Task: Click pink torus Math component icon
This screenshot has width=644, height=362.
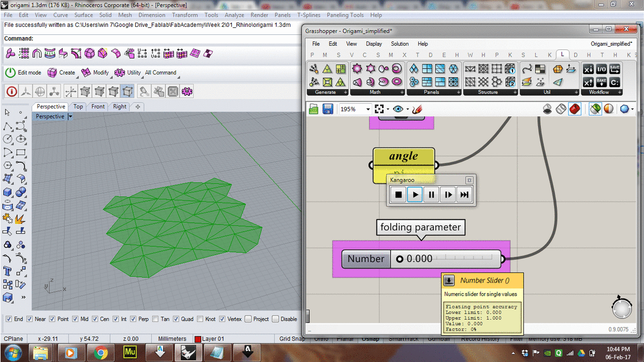Action: tap(397, 82)
